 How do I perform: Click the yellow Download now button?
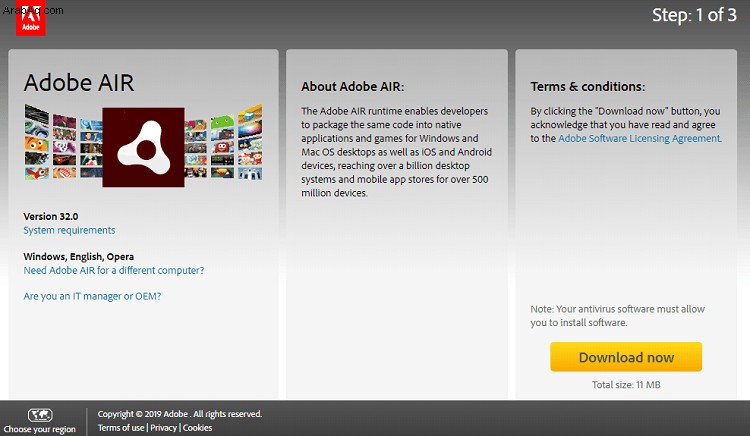tap(626, 357)
